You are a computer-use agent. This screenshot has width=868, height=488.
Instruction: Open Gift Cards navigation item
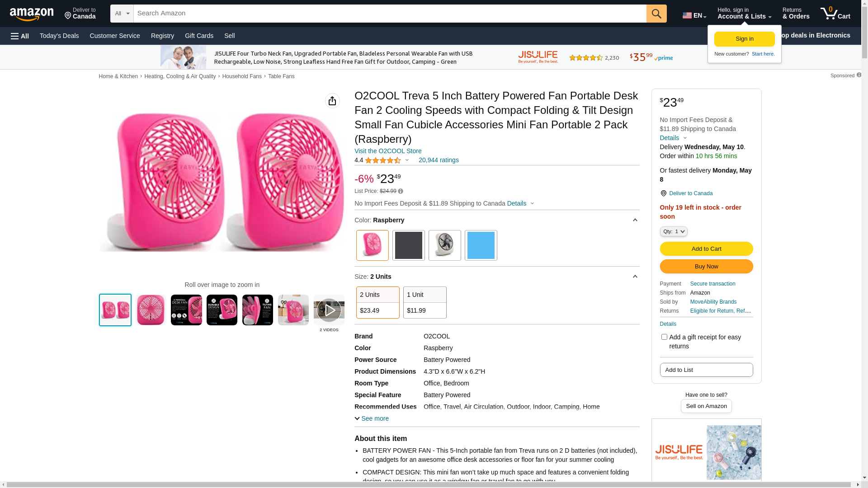pos(199,36)
